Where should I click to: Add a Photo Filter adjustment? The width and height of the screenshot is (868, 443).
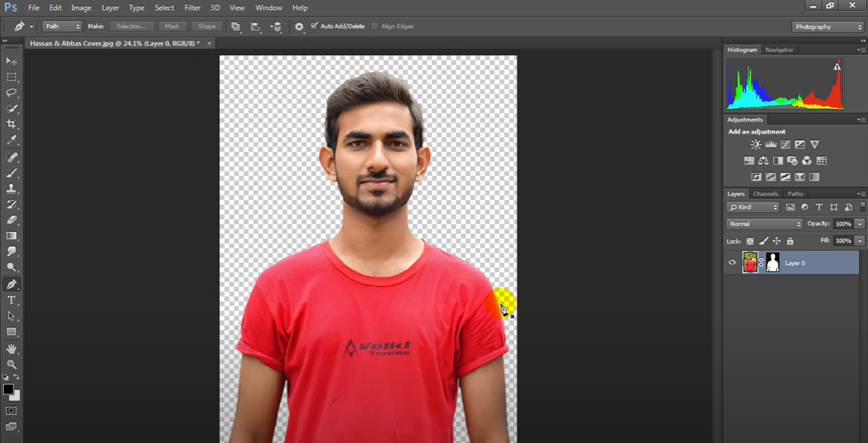pyautogui.click(x=792, y=161)
